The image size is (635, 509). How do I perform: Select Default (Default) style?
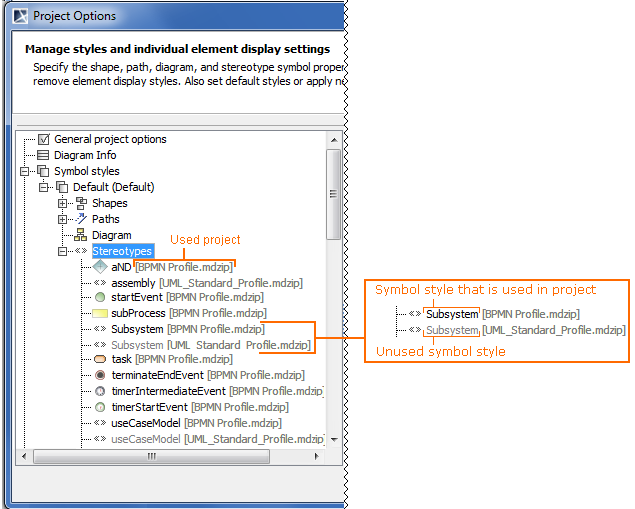tap(113, 187)
